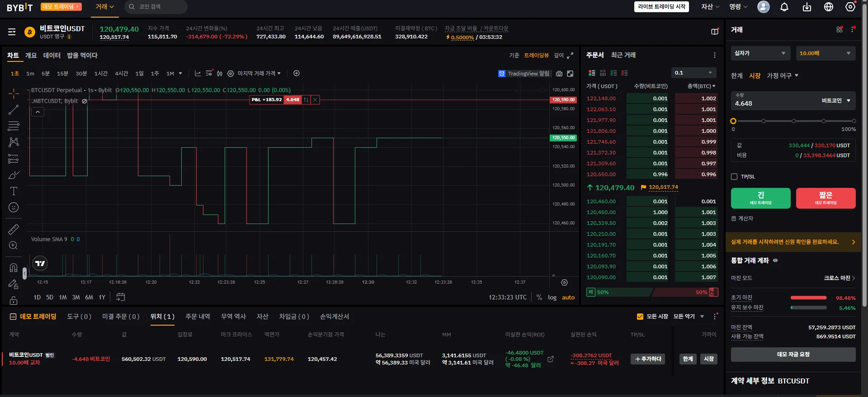Open the 0.1 order book depth dropdown
868x397 pixels.
coord(693,73)
